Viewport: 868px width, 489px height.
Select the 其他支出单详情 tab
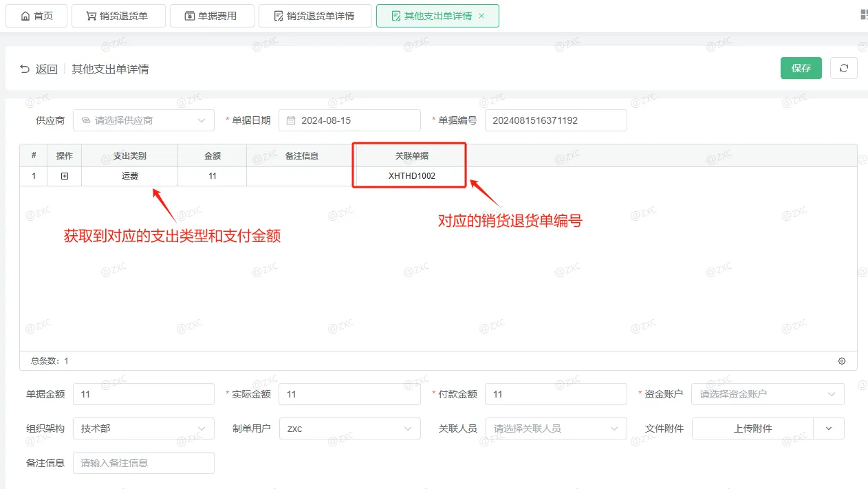437,16
